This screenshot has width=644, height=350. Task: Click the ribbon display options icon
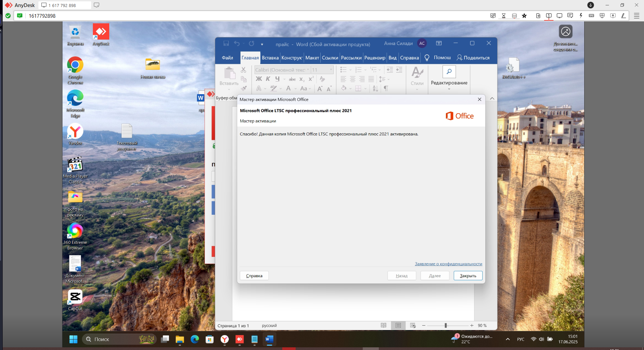click(439, 43)
